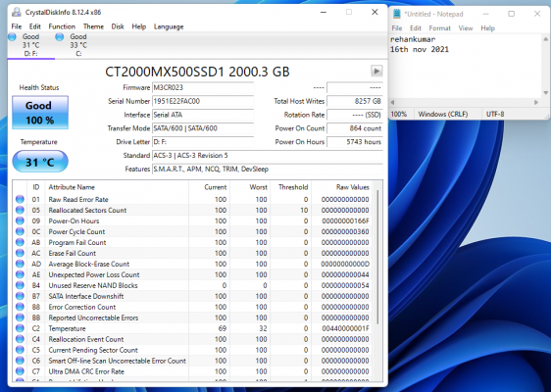The height and width of the screenshot is (392, 551).
Task: Click status orb for Power Cycle Count
Action: point(20,231)
